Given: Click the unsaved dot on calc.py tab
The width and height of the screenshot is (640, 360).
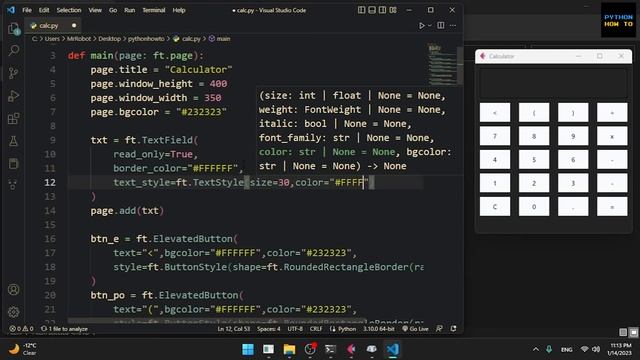Looking at the screenshot, I should [74, 25].
